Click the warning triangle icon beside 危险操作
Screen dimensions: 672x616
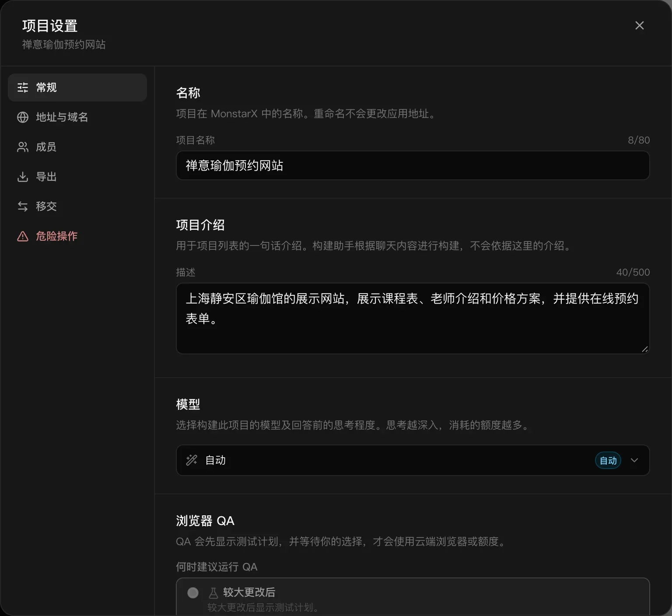coord(23,236)
